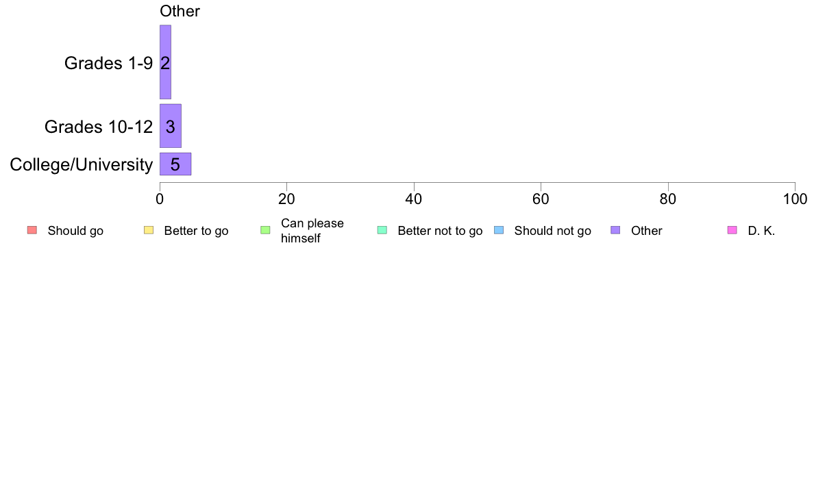Screen dimensions: 814x504
Task: Click the "D. K." legend label
Action: (x=761, y=231)
